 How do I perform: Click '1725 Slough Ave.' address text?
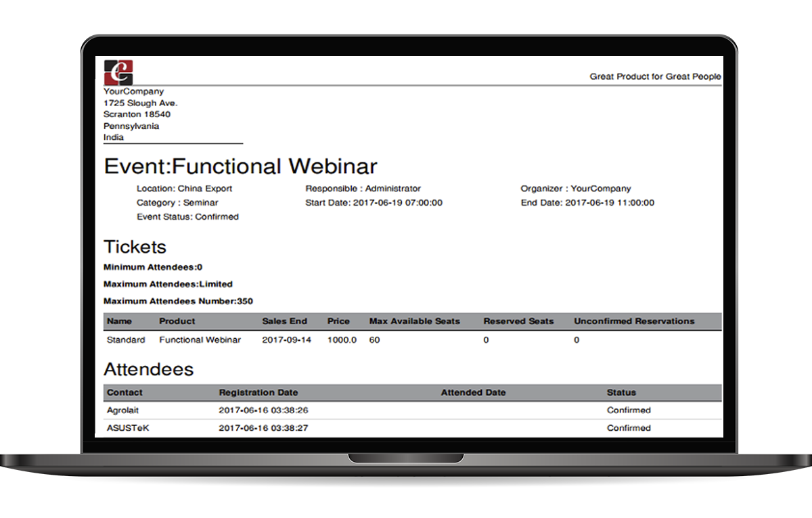pos(140,103)
